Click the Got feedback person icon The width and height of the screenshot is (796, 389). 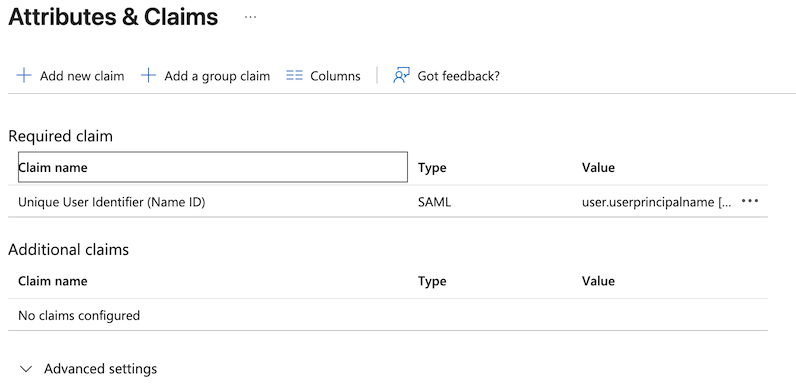(x=401, y=76)
